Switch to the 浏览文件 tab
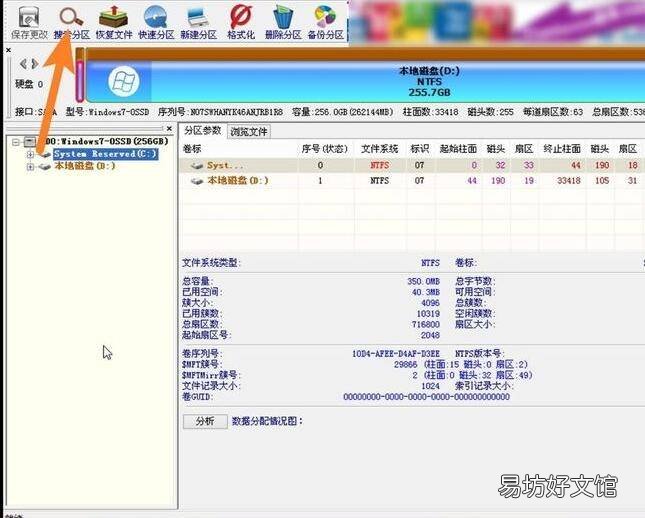This screenshot has height=518, width=645. coord(248,132)
